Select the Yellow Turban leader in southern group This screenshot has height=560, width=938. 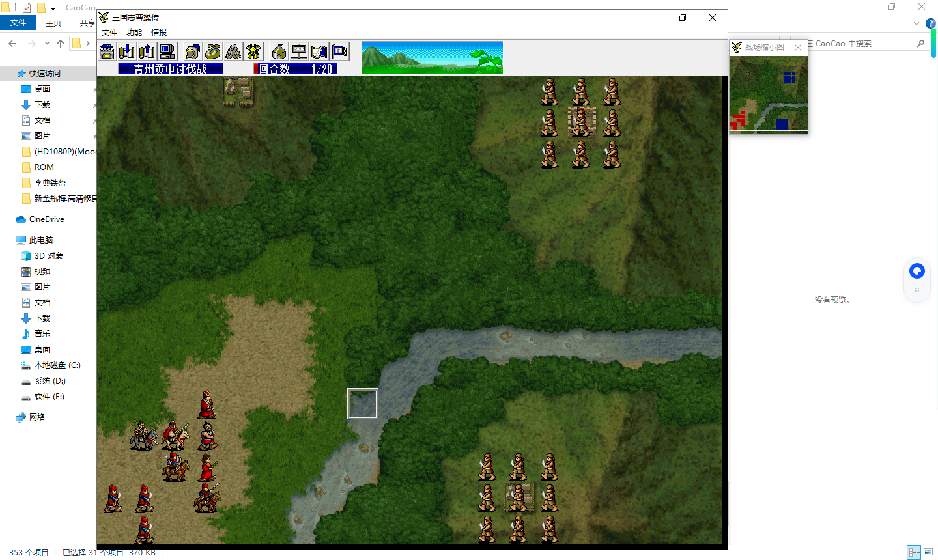tap(519, 497)
